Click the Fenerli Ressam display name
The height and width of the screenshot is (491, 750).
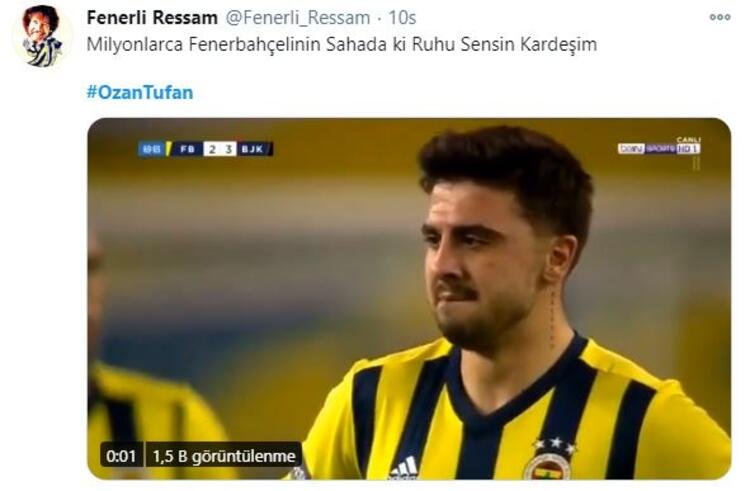(152, 18)
